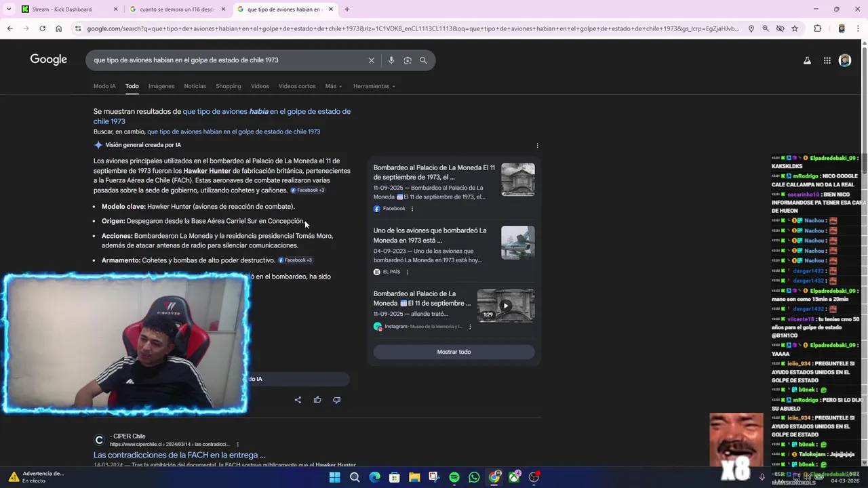Image resolution: width=868 pixels, height=488 pixels.
Task: Open more options for CIPER Chile result
Action: (237, 444)
